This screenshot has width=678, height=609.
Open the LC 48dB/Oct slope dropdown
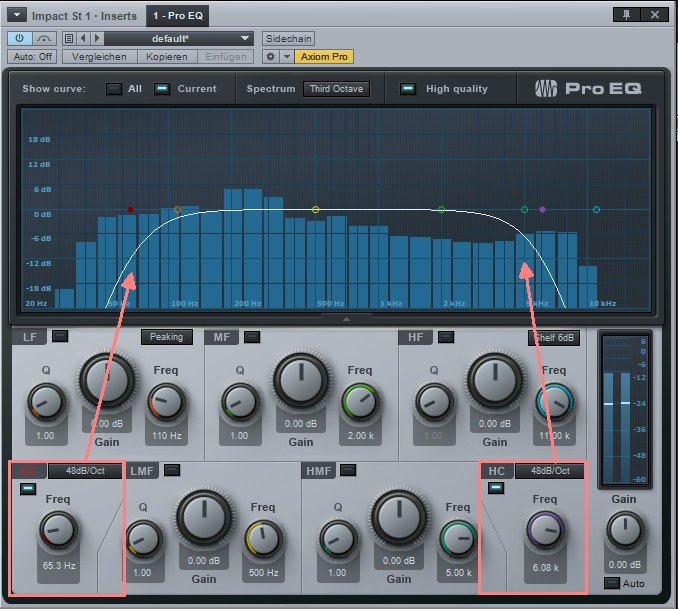coord(85,471)
